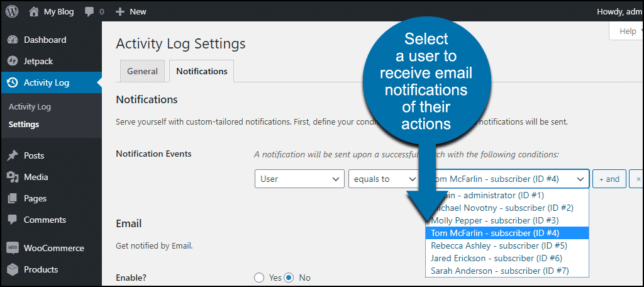Click the Pages icon in sidebar

pyautogui.click(x=13, y=199)
